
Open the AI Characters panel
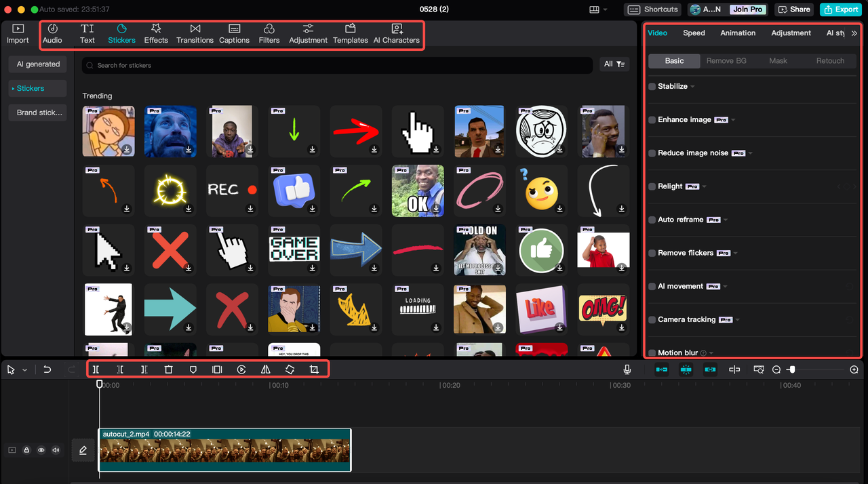pyautogui.click(x=397, y=34)
